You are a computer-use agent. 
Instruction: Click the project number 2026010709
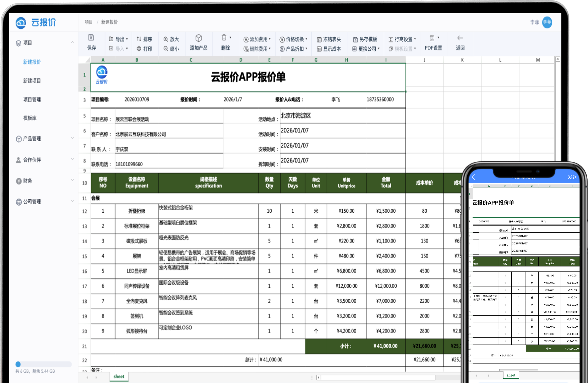[x=137, y=99]
